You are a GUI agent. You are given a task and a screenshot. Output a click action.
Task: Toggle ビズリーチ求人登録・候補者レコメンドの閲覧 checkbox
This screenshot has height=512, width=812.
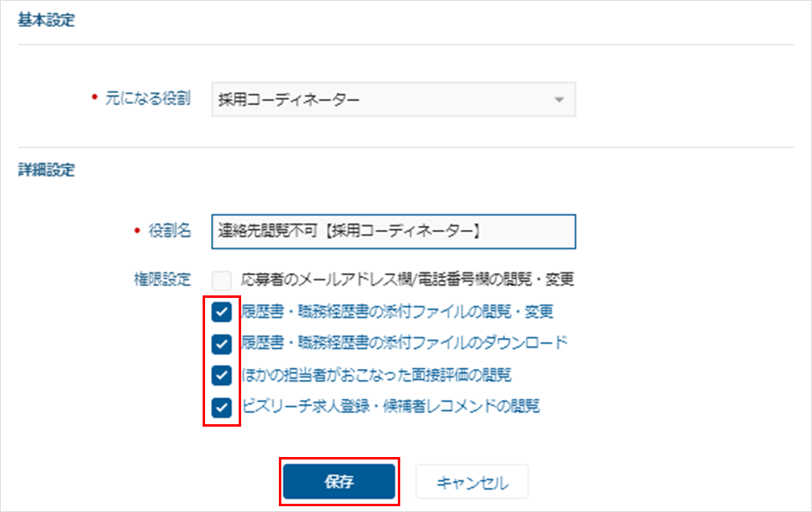click(x=221, y=407)
